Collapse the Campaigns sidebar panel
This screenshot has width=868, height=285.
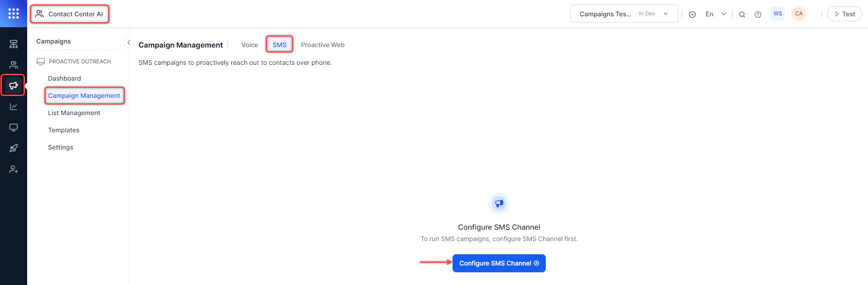[x=129, y=42]
